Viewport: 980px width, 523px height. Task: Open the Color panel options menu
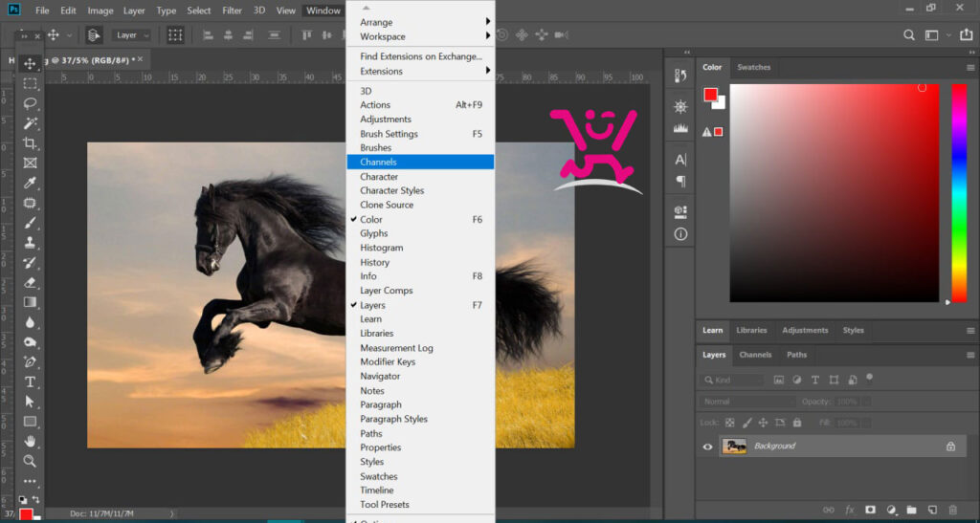pyautogui.click(x=970, y=67)
